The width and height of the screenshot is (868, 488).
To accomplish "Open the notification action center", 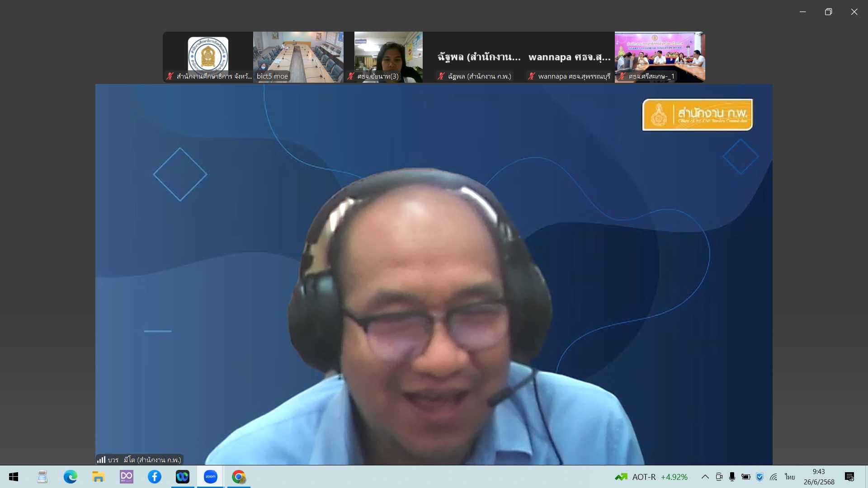I will pos(849,477).
